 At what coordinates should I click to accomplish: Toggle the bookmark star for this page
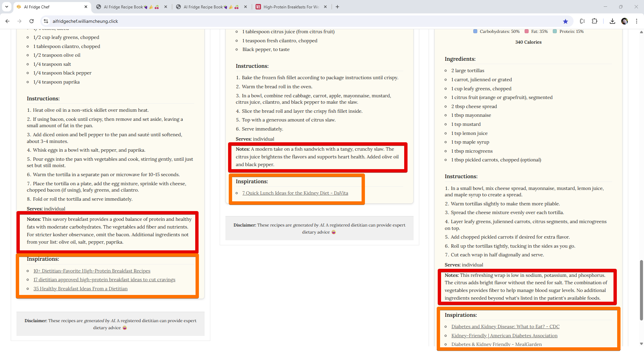click(x=566, y=21)
